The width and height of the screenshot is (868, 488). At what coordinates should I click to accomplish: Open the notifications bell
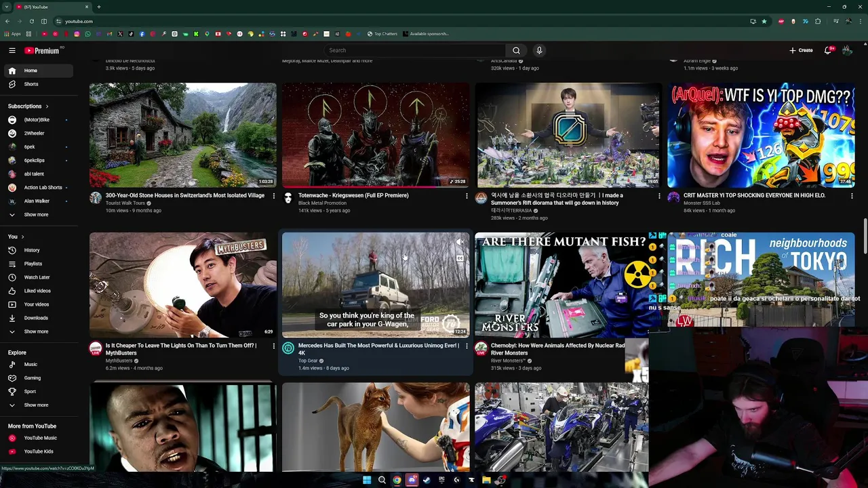pos(828,50)
